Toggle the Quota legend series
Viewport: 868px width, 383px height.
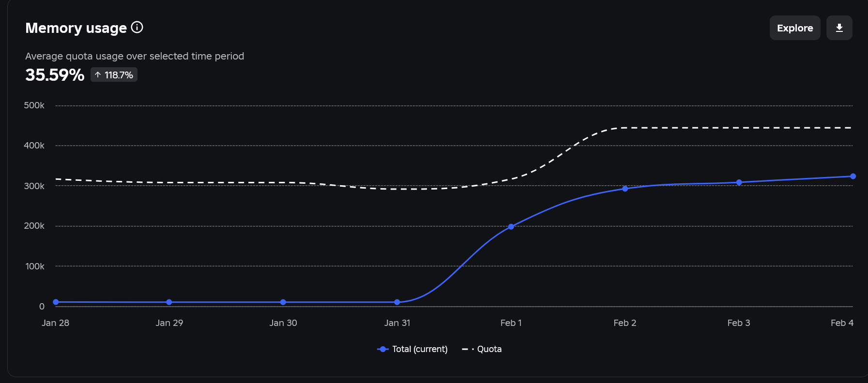click(x=482, y=349)
